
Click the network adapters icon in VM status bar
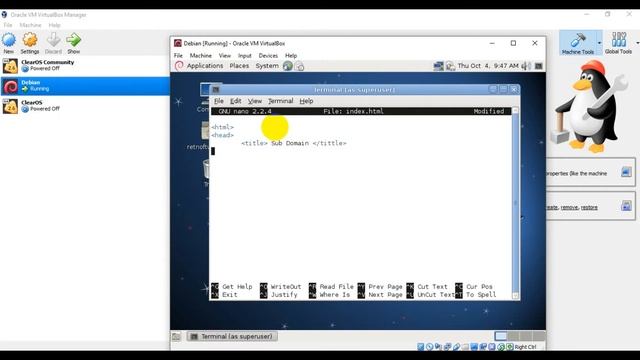tap(447, 347)
